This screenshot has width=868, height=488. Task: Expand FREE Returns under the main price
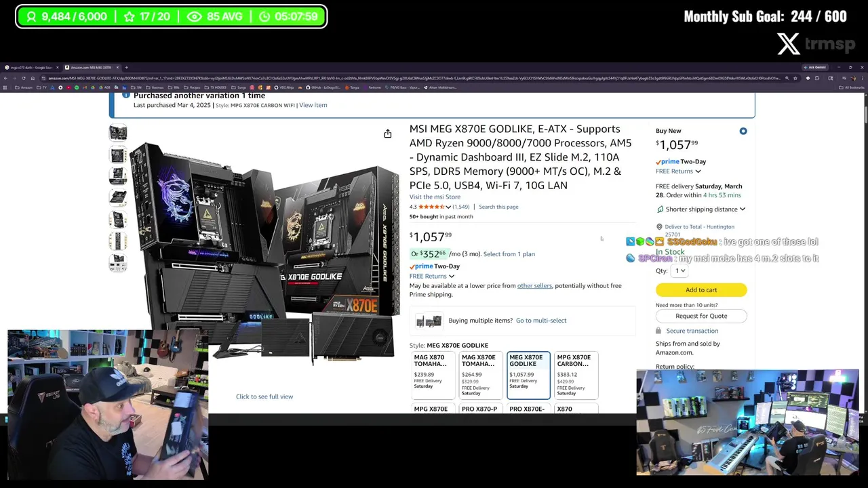[x=432, y=276]
